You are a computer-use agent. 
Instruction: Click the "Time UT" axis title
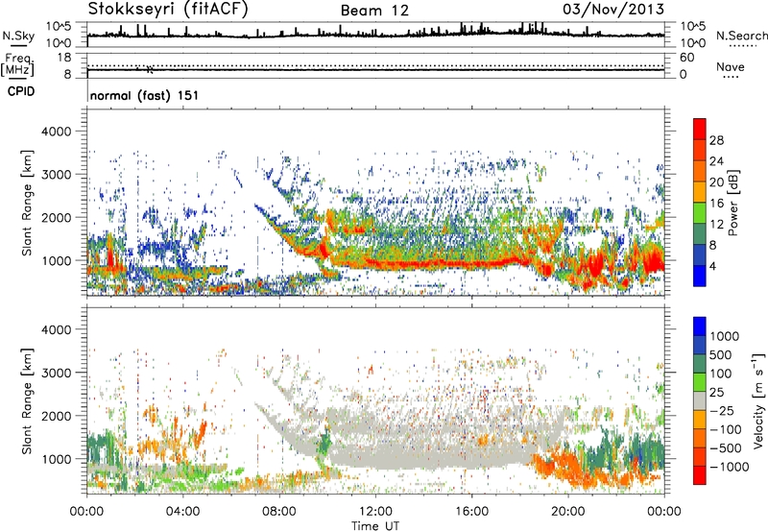(375, 526)
